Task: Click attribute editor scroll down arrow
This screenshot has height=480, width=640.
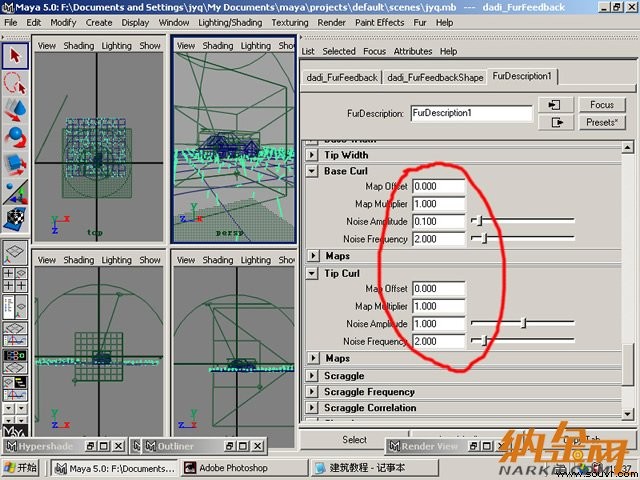Action: (x=628, y=414)
